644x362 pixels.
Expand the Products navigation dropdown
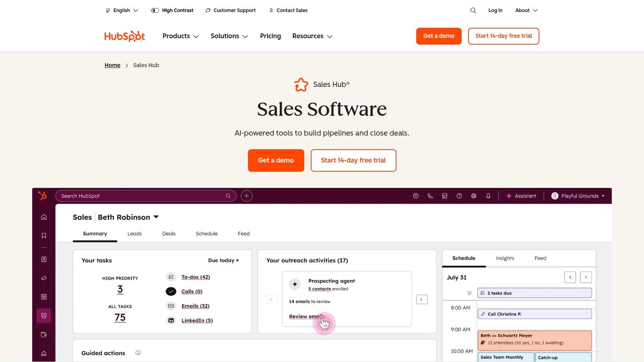pyautogui.click(x=180, y=36)
